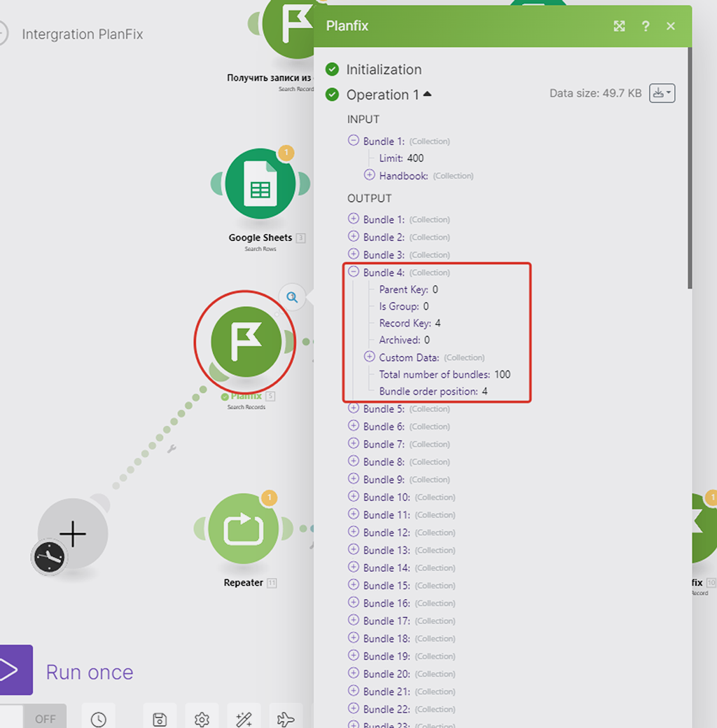Select Bundle order position: 4 row

433,391
